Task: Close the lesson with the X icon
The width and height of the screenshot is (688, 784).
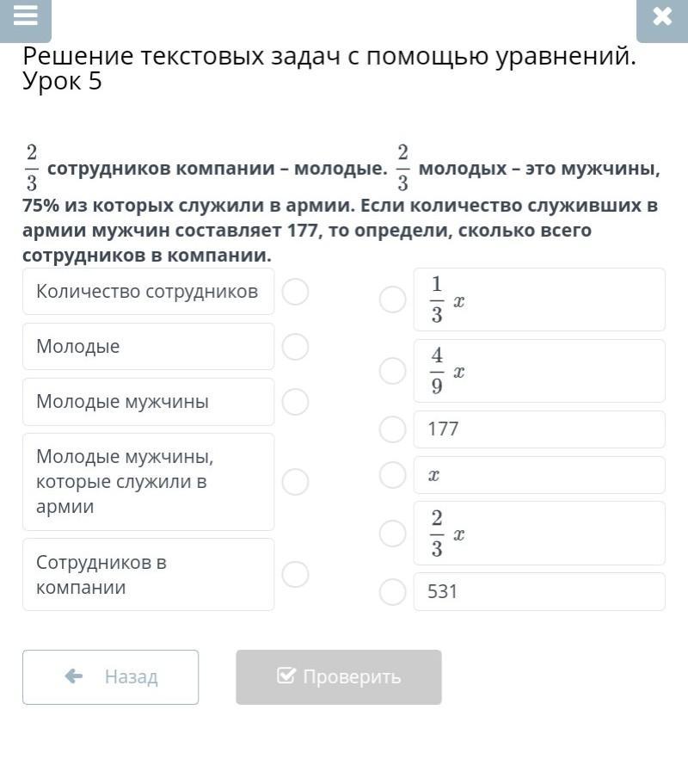Action: (662, 17)
